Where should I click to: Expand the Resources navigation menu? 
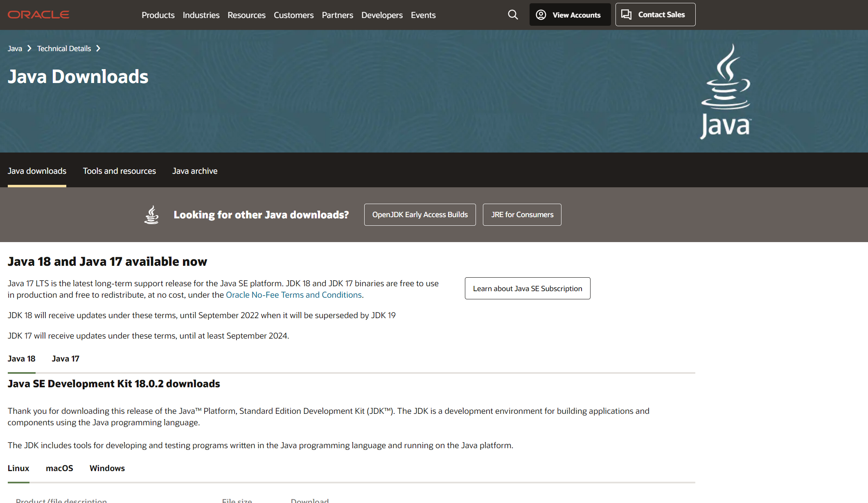click(x=246, y=15)
